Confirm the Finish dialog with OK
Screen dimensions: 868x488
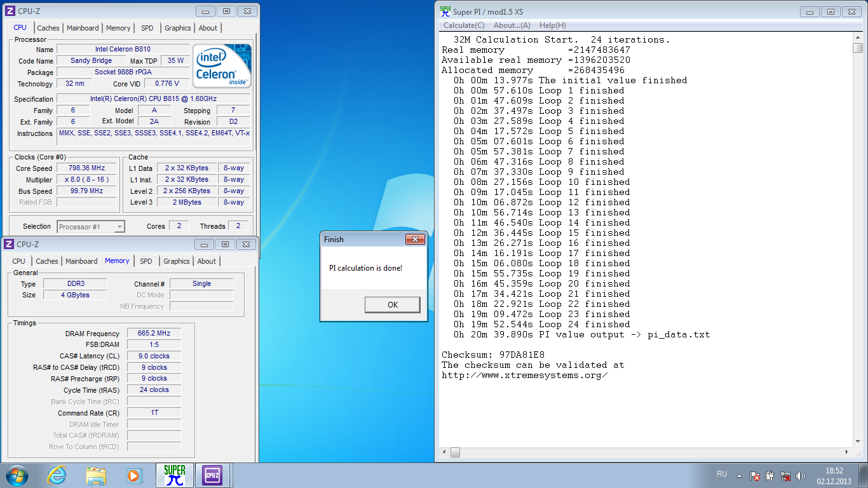click(x=393, y=305)
